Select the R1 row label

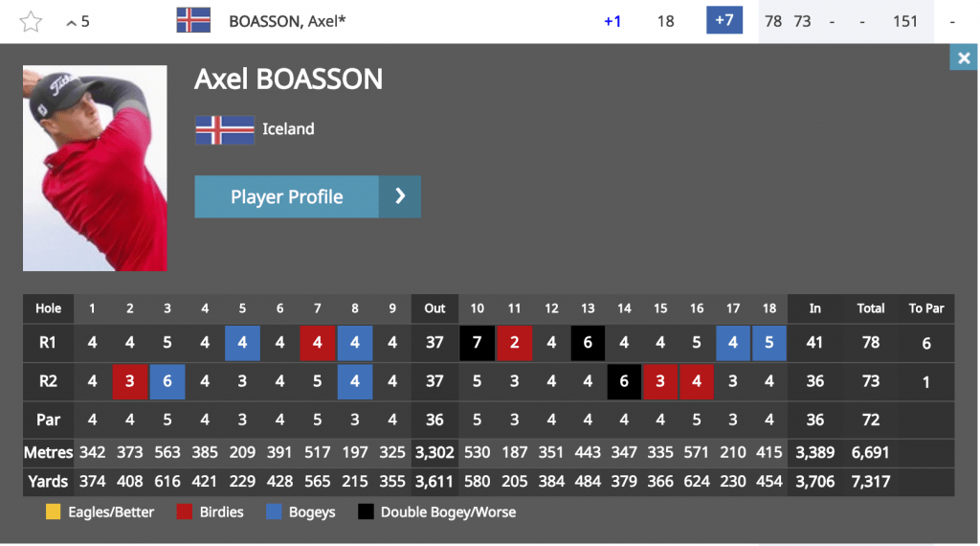[x=48, y=343]
